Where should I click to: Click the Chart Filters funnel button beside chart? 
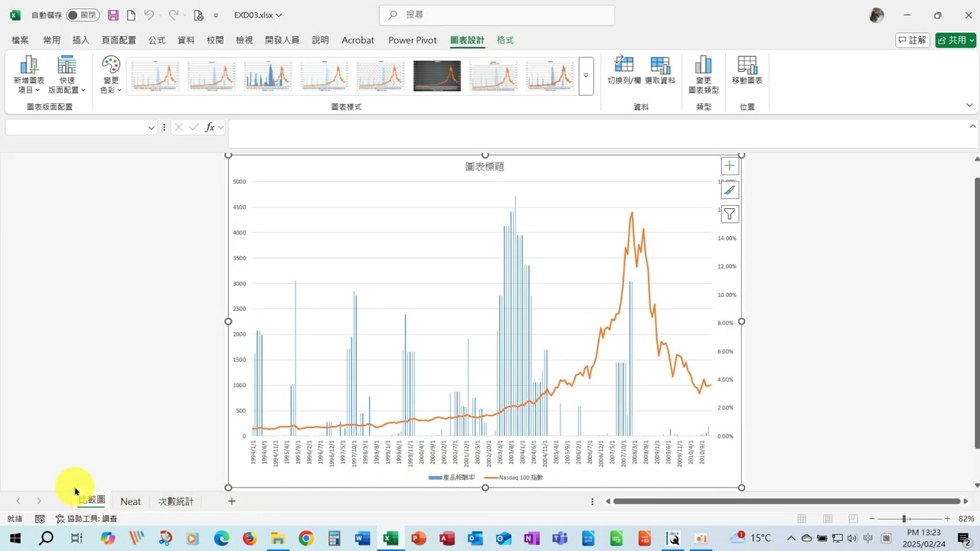click(x=730, y=214)
